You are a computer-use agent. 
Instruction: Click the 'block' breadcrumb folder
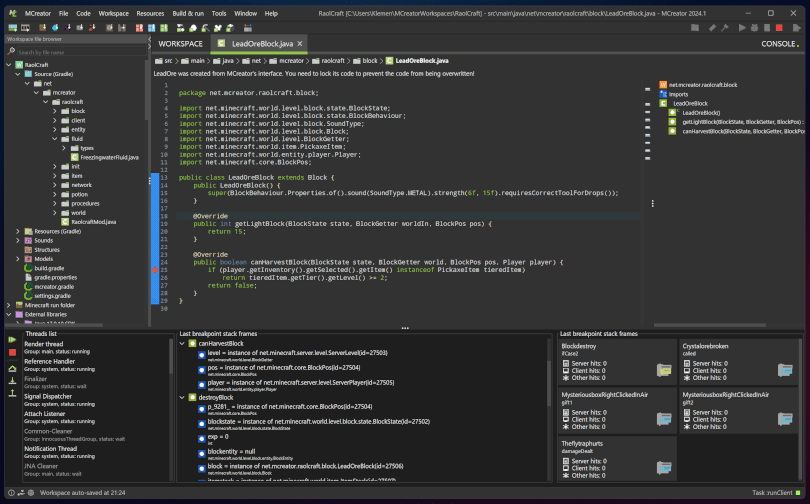[365, 61]
